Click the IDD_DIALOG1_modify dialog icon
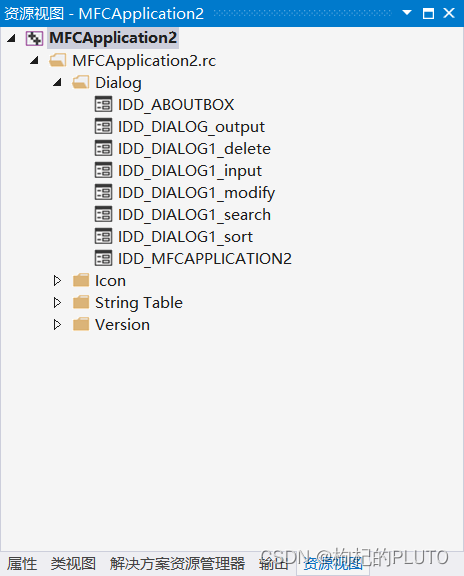 click(103, 192)
